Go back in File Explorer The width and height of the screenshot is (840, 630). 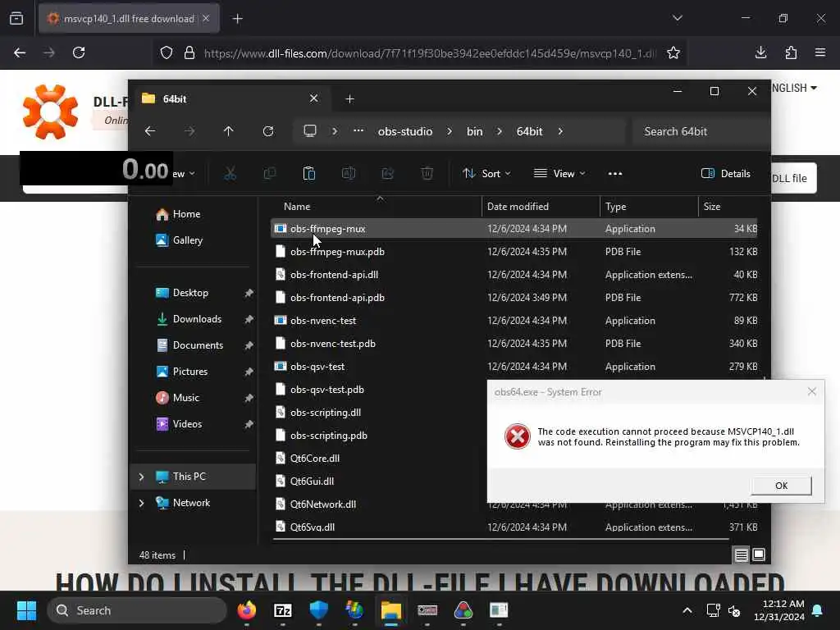point(150,131)
